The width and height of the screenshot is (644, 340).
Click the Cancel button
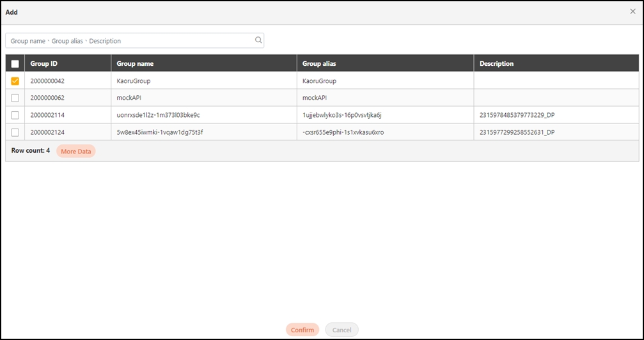point(342,330)
